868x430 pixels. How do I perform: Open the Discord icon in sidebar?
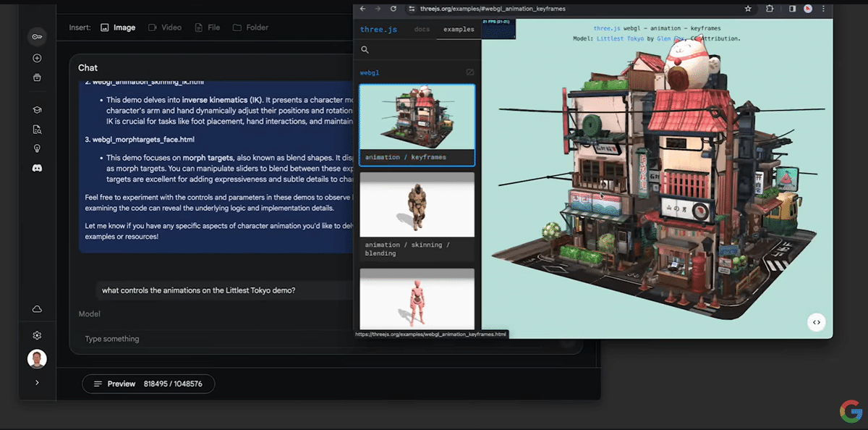pos(37,168)
